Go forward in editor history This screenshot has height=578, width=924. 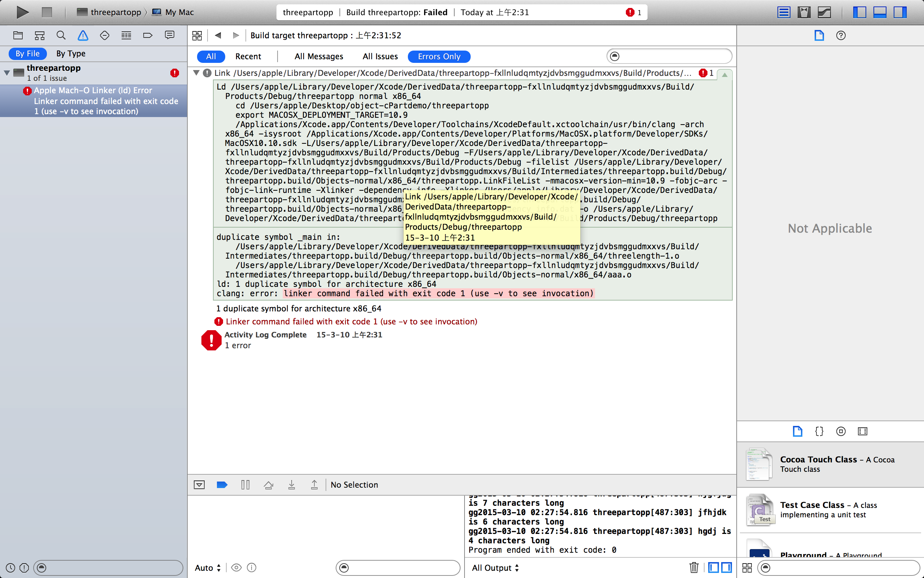[x=236, y=35]
